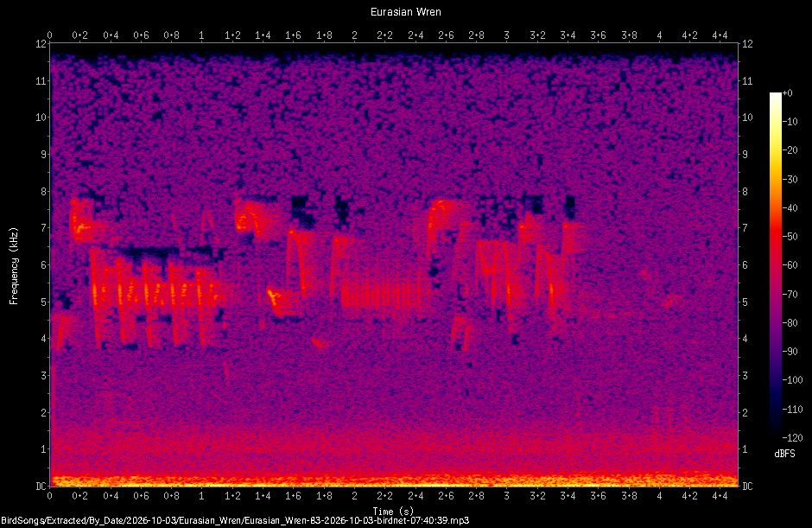Click "DC" on the left frequency axis
This screenshot has width=812, height=528.
(x=41, y=486)
